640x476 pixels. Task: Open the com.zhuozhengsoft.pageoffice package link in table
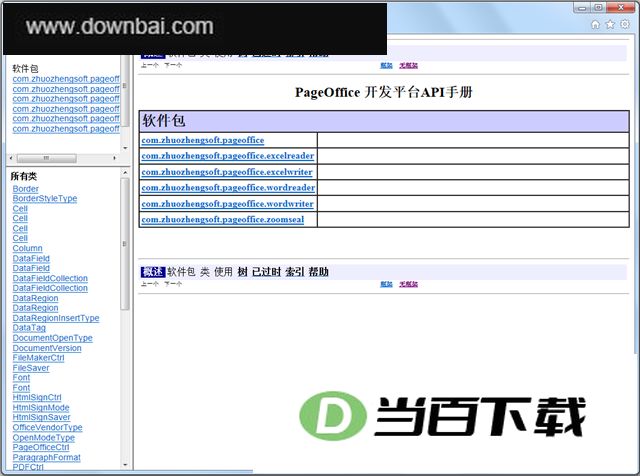[x=203, y=140]
